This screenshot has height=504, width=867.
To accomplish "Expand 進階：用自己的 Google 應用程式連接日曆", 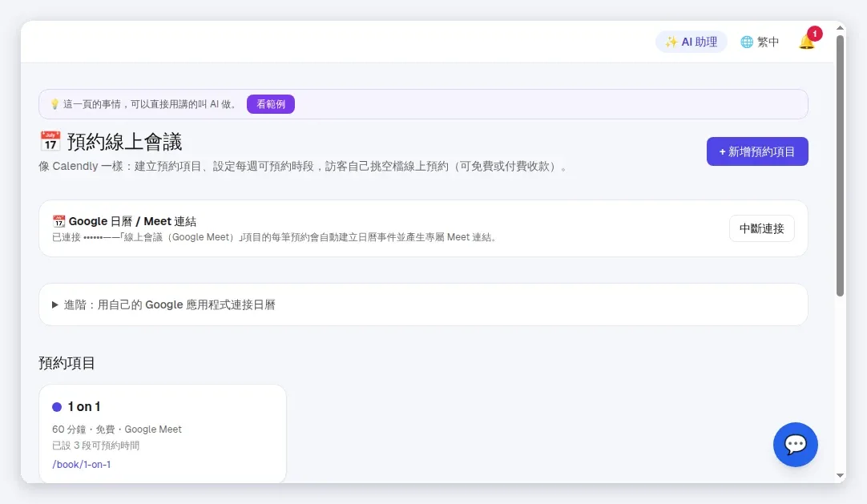I will click(423, 304).
